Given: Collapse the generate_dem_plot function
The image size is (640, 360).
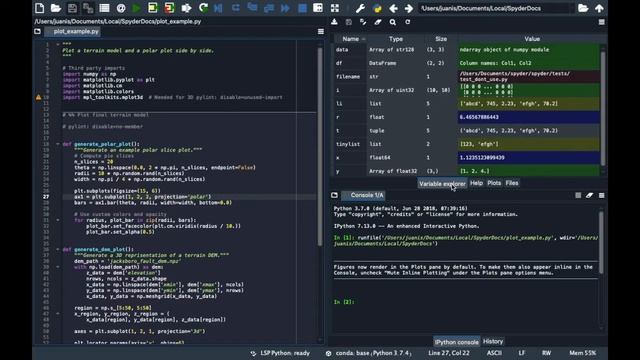Looking at the screenshot, I should click(58, 249).
